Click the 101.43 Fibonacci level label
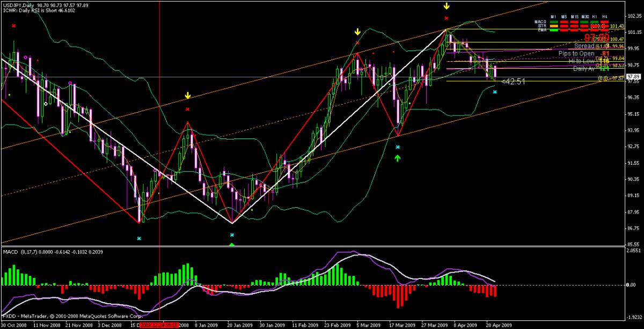 coord(617,26)
